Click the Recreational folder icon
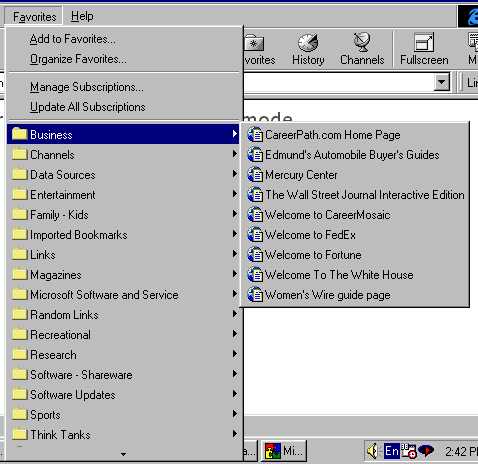 click(x=19, y=334)
